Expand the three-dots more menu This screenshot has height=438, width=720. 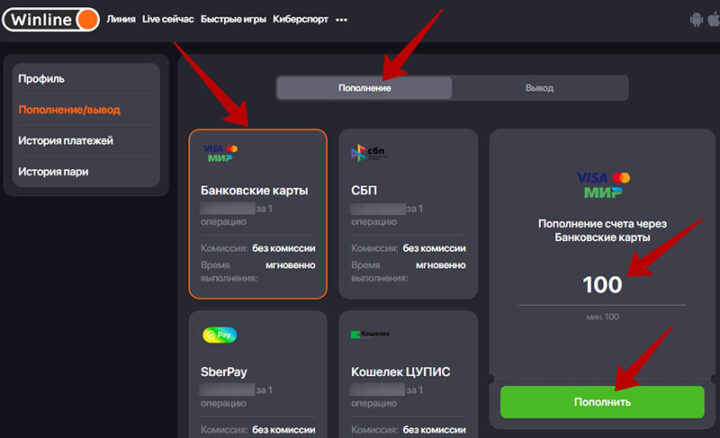click(x=342, y=19)
